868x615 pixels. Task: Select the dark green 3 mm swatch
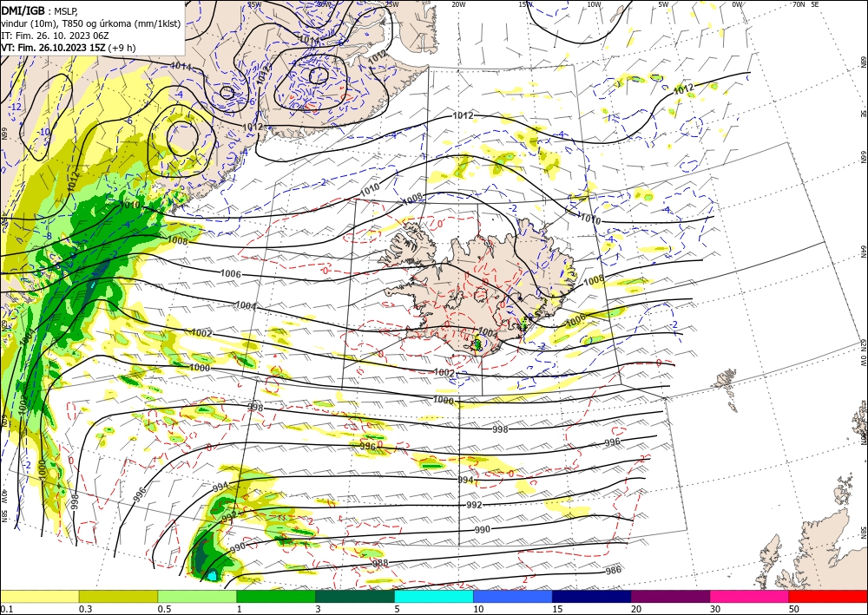point(355,596)
